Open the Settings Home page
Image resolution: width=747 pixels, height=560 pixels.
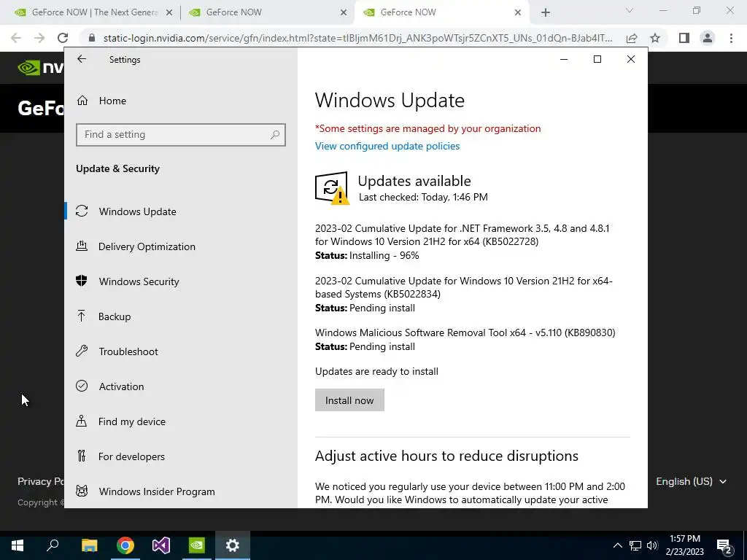pyautogui.click(x=113, y=101)
